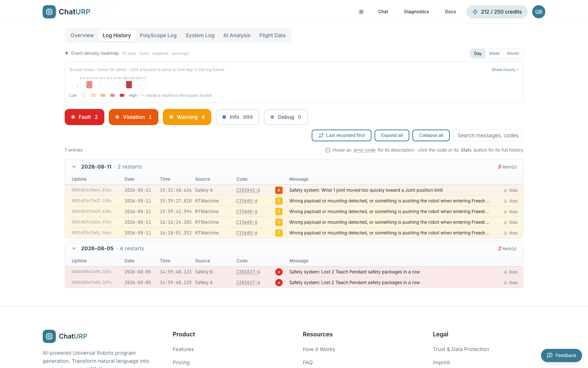Screen dimensions: 588x368
Task: Click the info circle beside the error code hint
Action: coord(328,150)
